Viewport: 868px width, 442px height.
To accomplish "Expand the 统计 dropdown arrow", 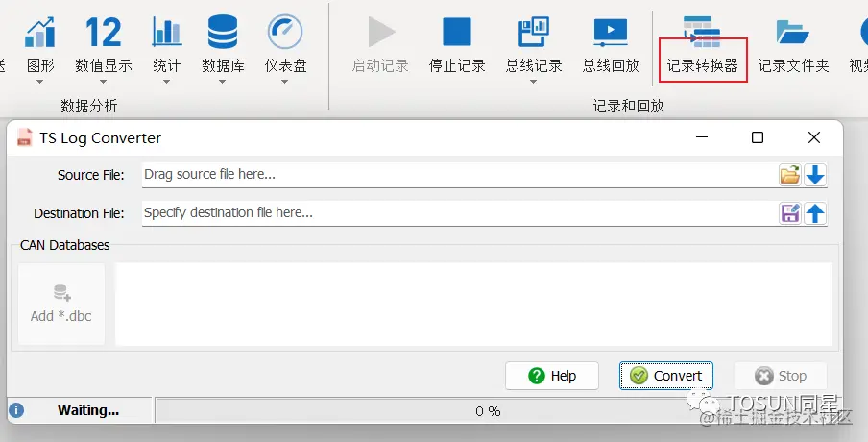I will tap(167, 82).
